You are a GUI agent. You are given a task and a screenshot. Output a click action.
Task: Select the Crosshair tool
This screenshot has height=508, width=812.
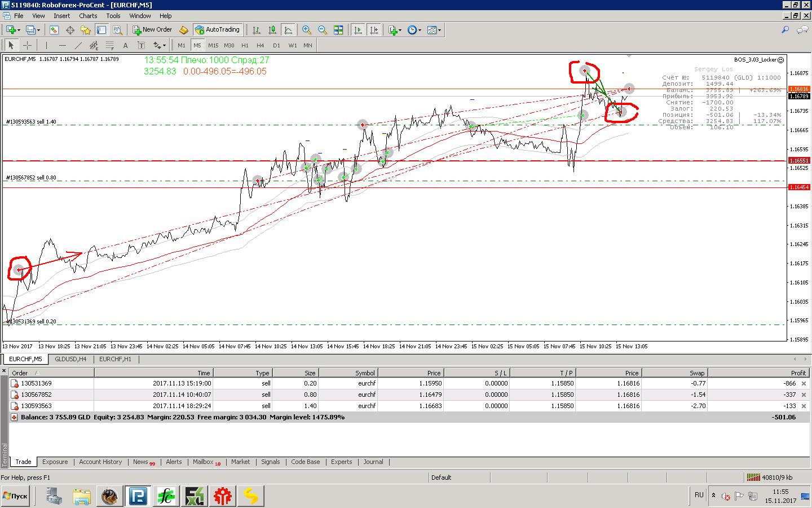(27, 45)
